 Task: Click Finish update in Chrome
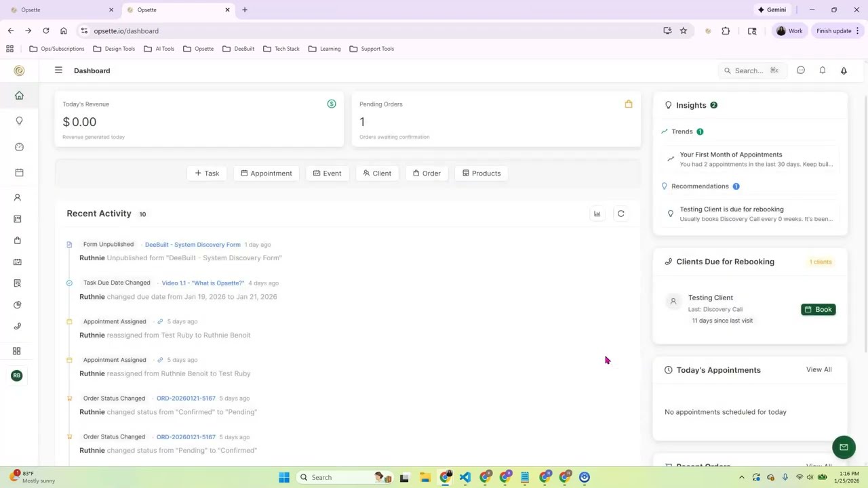837,31
